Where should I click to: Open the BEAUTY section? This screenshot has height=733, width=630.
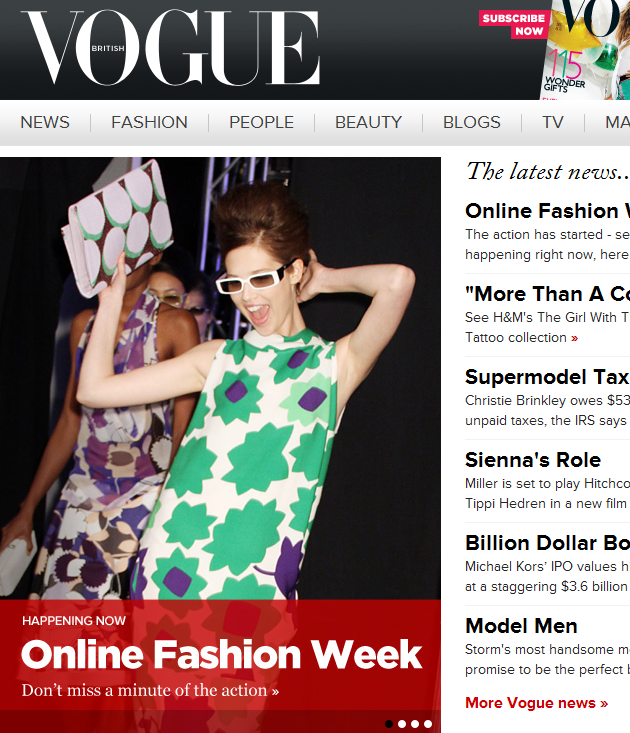coord(368,122)
